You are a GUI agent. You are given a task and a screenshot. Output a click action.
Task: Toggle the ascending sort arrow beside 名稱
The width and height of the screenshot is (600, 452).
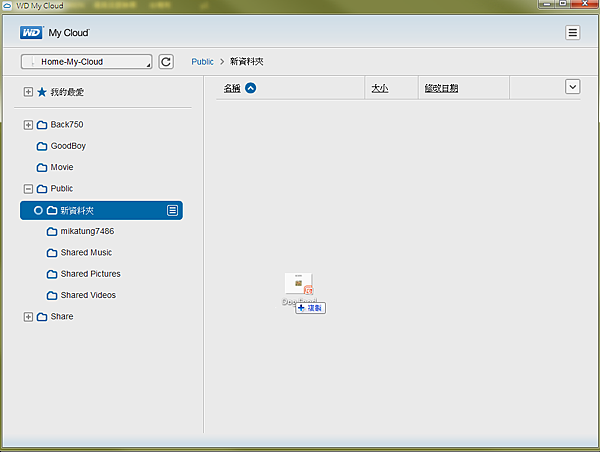pos(251,88)
